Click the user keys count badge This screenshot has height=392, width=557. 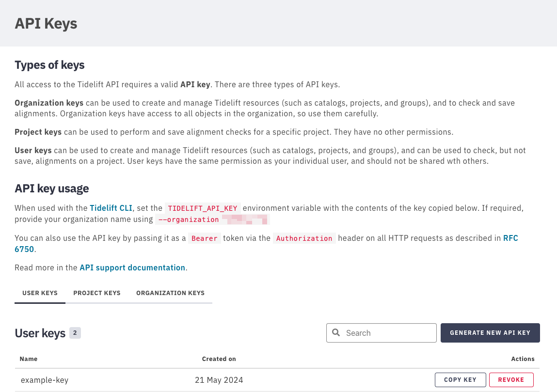75,333
